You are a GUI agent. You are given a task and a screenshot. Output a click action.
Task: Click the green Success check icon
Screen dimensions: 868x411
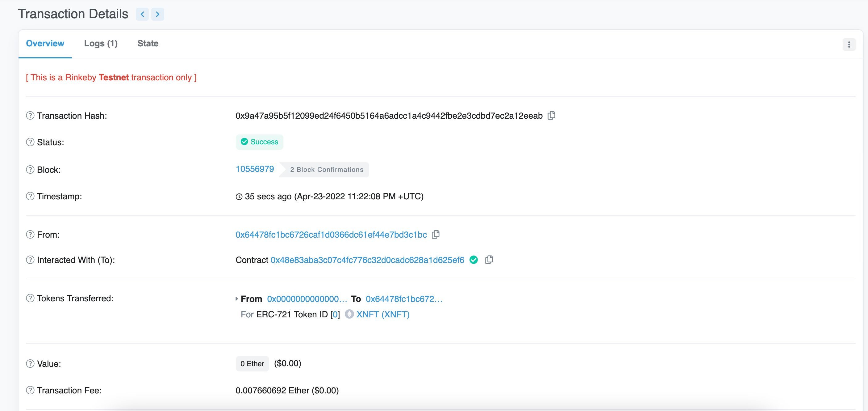(244, 142)
